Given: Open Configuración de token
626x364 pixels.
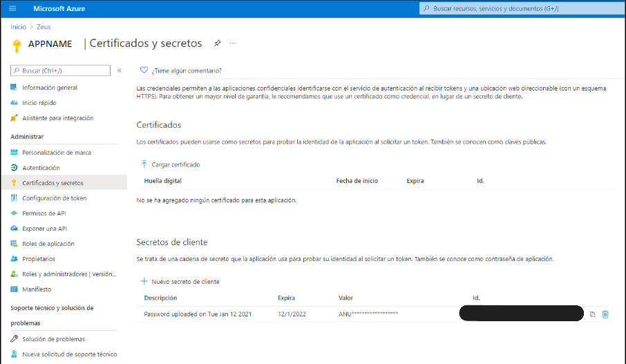Looking at the screenshot, I should 55,198.
